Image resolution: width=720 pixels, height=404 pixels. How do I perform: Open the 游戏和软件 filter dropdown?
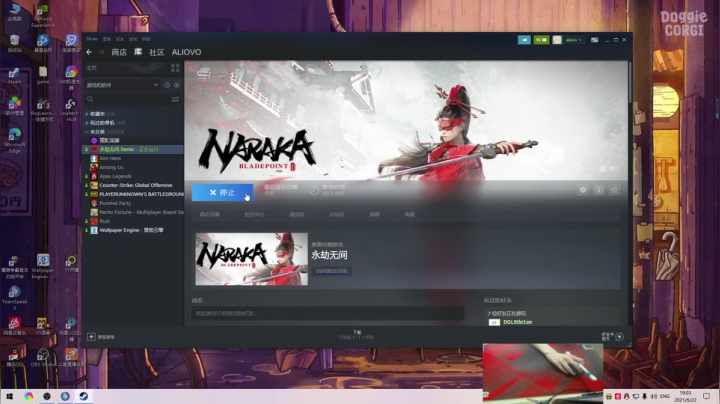pos(122,85)
